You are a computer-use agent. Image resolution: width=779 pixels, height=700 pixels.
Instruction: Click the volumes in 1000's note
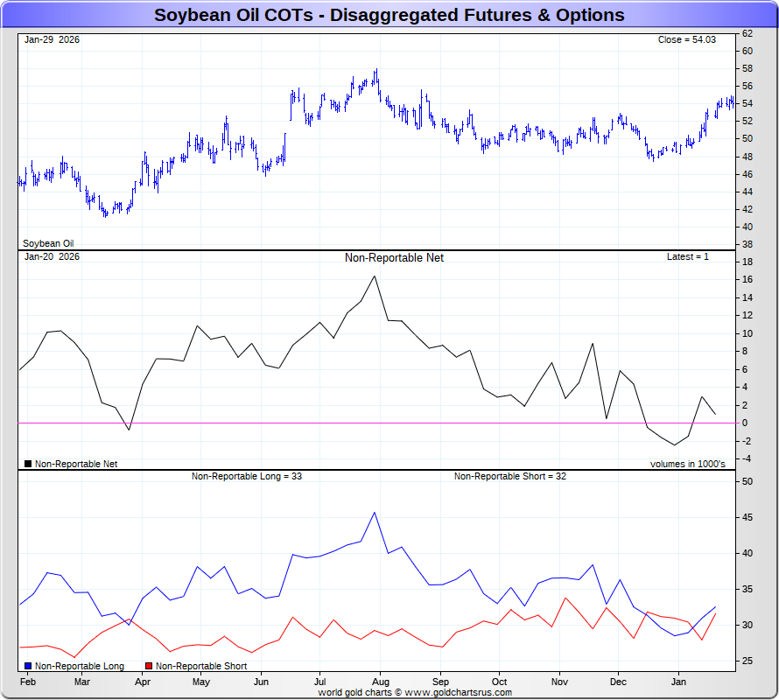pyautogui.click(x=687, y=464)
